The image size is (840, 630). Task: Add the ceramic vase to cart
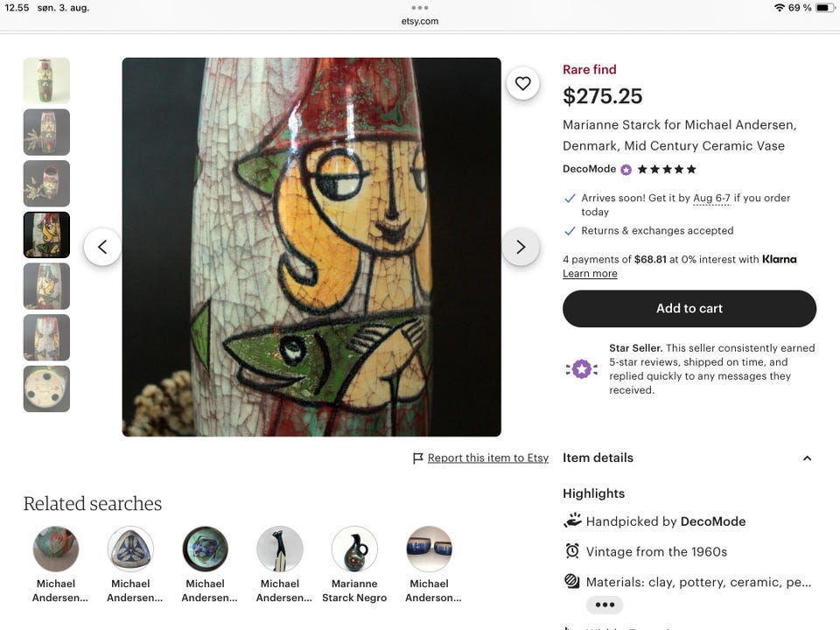tap(689, 309)
